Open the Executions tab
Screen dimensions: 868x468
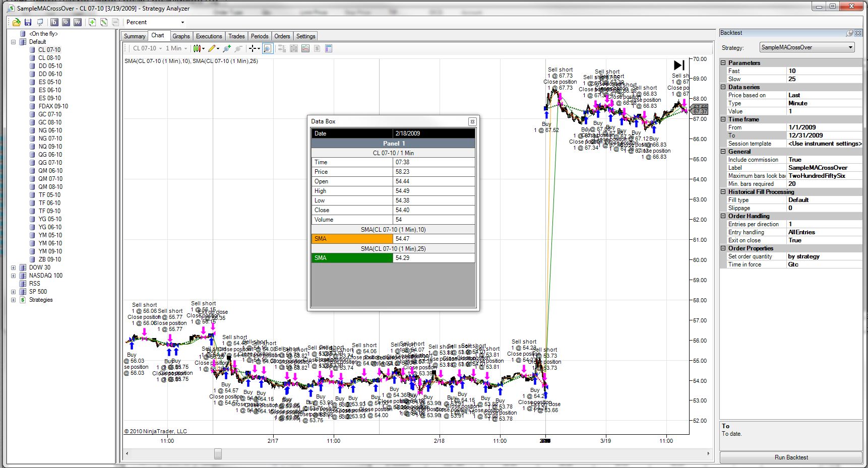tap(209, 36)
